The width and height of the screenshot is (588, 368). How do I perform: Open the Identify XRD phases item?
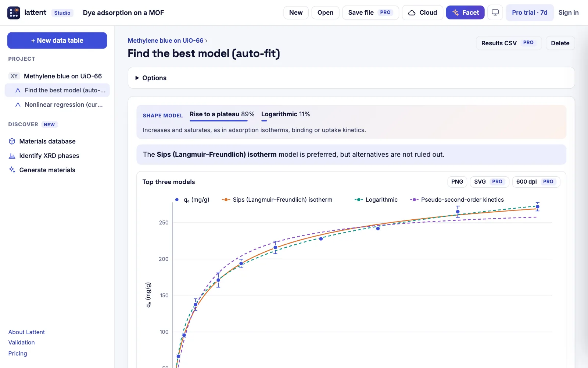(x=44, y=156)
